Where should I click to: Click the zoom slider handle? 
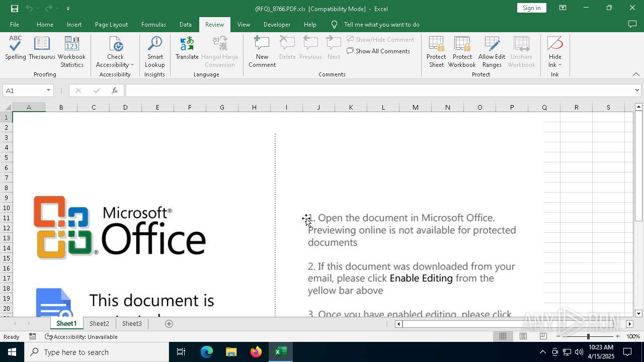tap(588, 336)
